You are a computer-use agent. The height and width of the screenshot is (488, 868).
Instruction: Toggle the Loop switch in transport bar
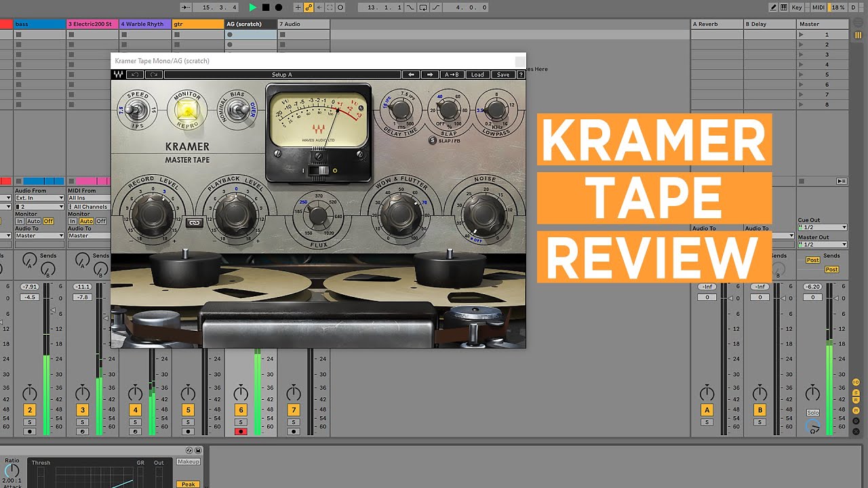click(423, 7)
